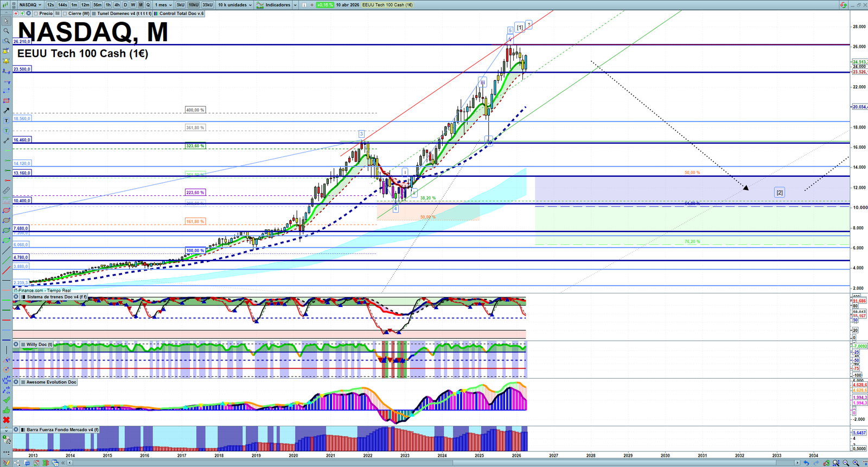
Task: Close the Sistema de trenes Doc v4 panel
Action: pos(16,297)
